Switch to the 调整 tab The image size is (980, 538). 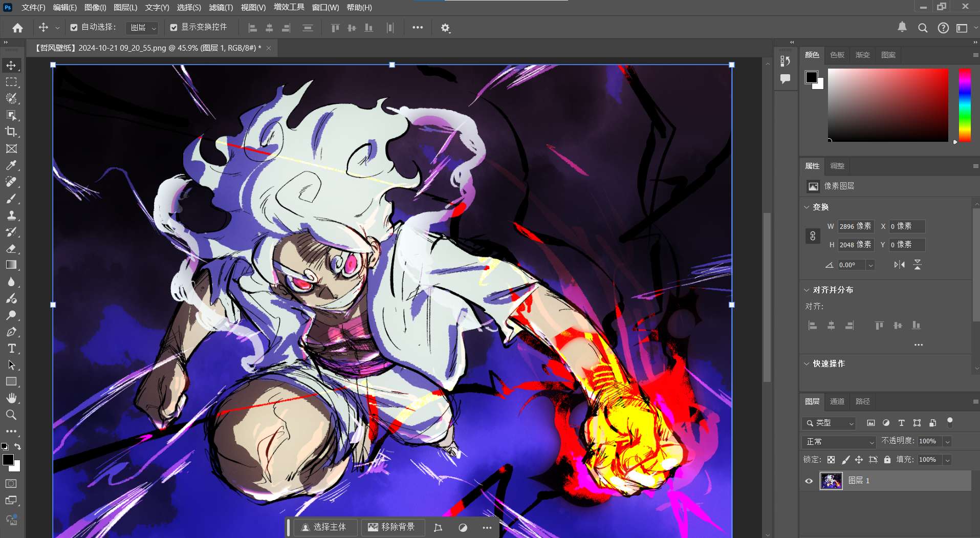[837, 166]
